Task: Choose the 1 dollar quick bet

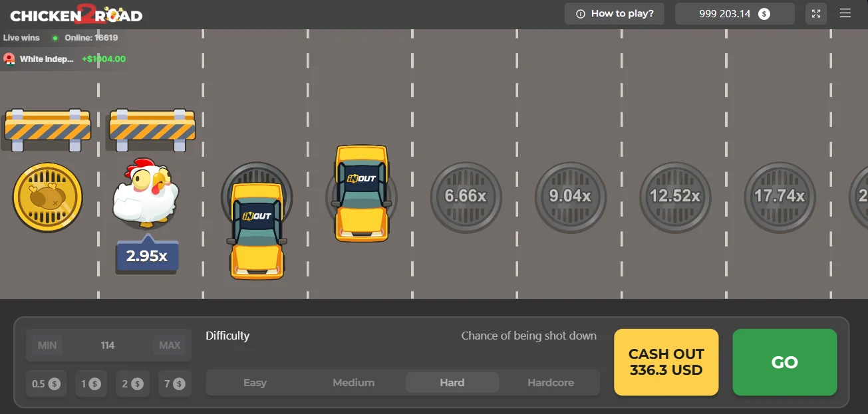Action: pyautogui.click(x=91, y=383)
